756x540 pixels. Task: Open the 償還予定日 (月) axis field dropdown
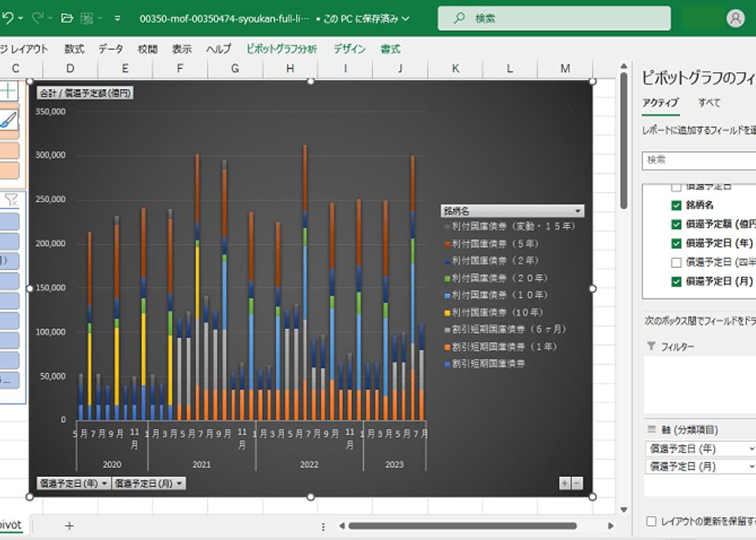751,466
